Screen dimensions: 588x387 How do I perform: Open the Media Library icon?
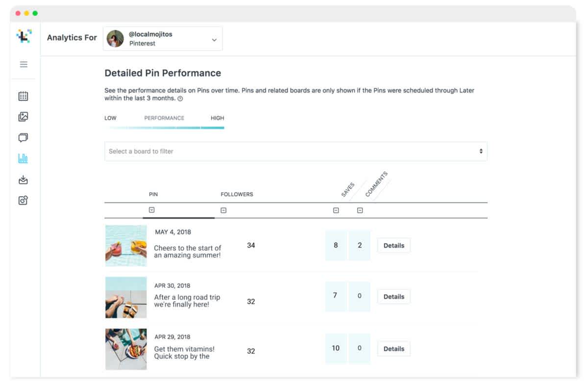[23, 117]
